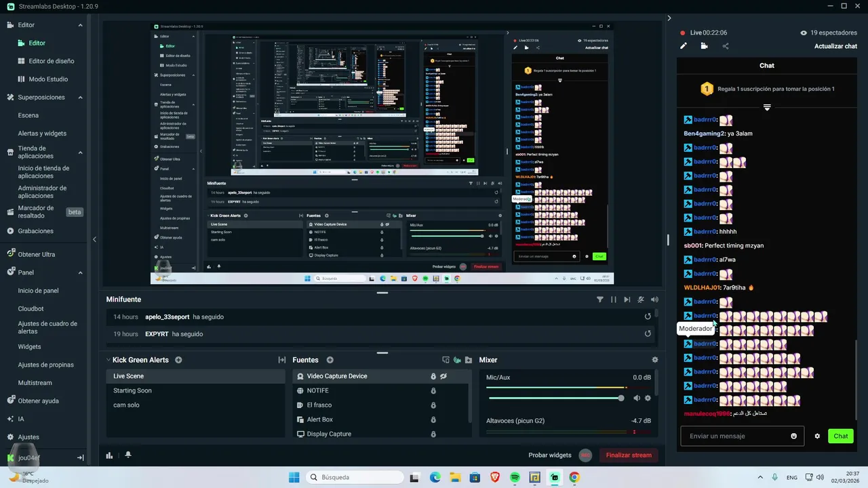868x488 pixels.
Task: Adjust the Mic/Aux volume slider
Action: (x=555, y=399)
